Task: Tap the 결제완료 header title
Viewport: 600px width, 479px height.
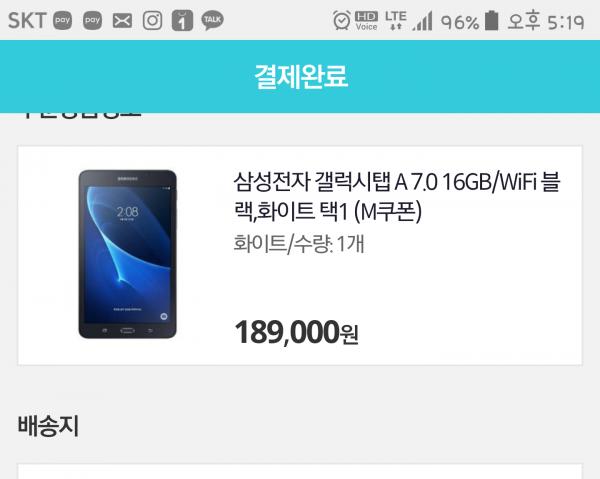Action: coord(301,77)
